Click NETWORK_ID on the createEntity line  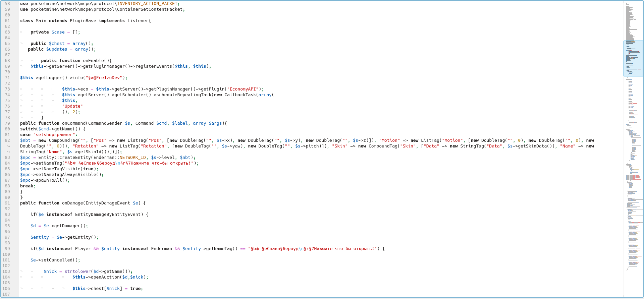(x=132, y=158)
